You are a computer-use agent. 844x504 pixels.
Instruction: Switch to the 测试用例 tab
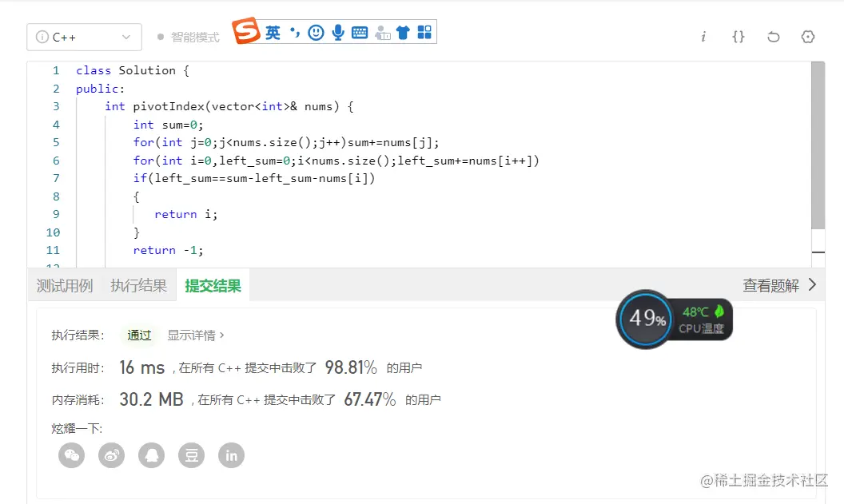[65, 286]
